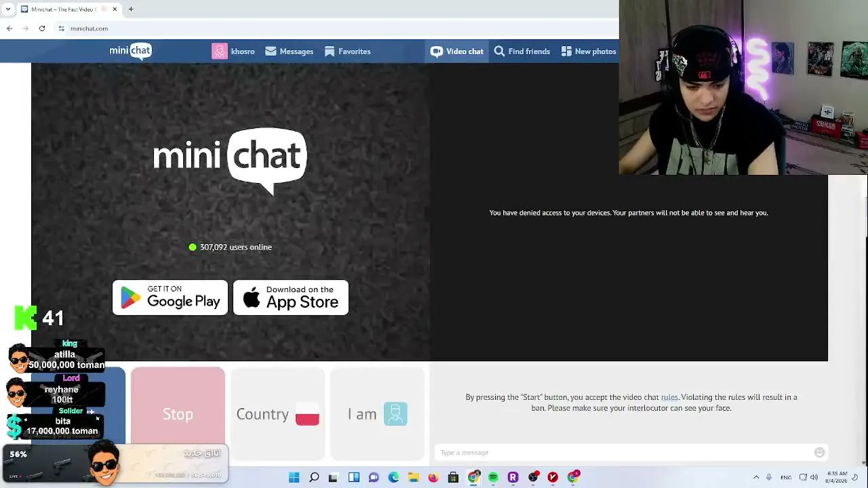Click the minichat logo in the header
Screen dimensions: 868x488
(130, 51)
